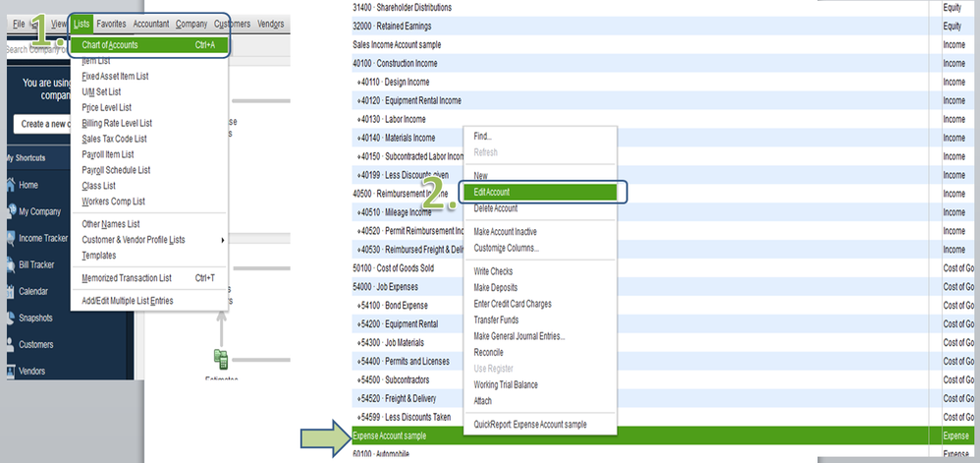The image size is (980, 463).
Task: Choose Other Names List
Action: [x=111, y=224]
